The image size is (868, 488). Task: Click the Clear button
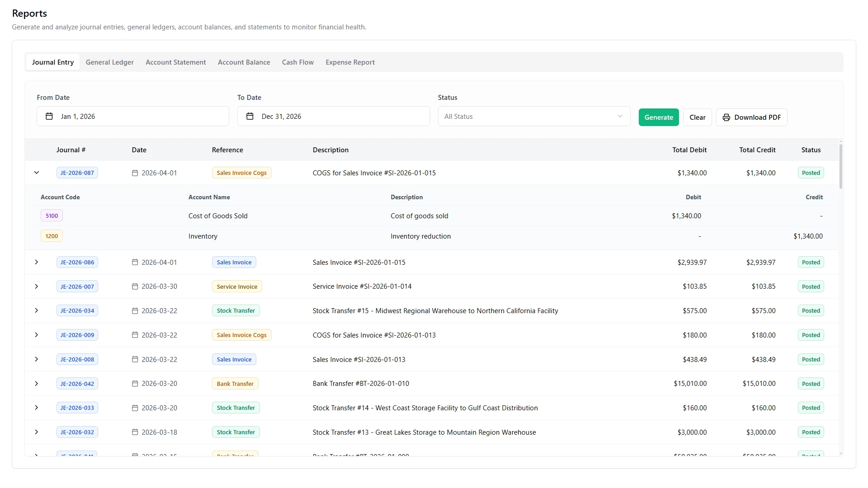[698, 117]
